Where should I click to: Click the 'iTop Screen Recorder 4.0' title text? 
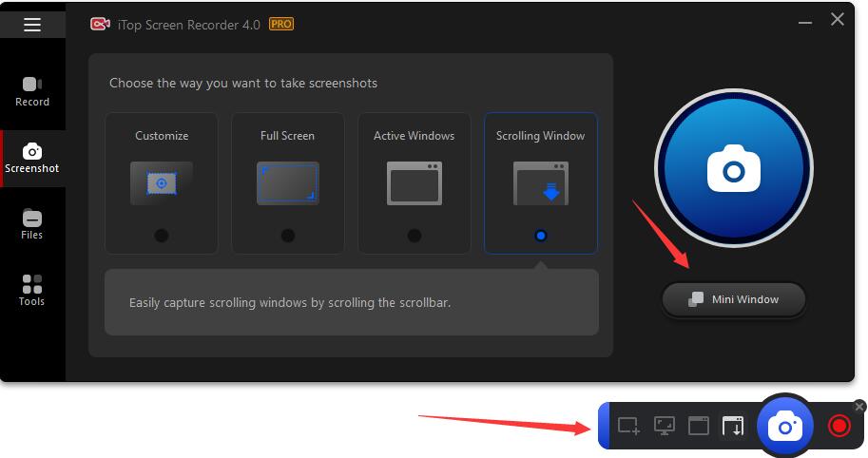[189, 25]
